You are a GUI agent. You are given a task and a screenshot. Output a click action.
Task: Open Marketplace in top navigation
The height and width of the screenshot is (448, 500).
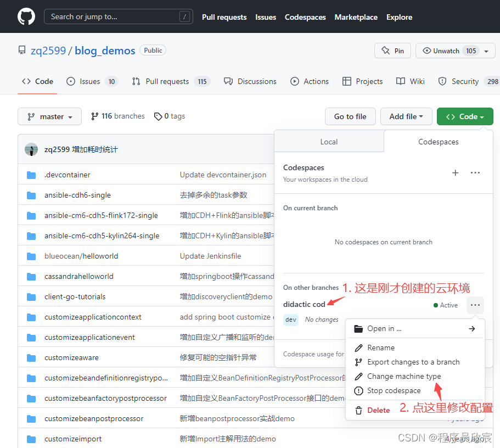[356, 17]
